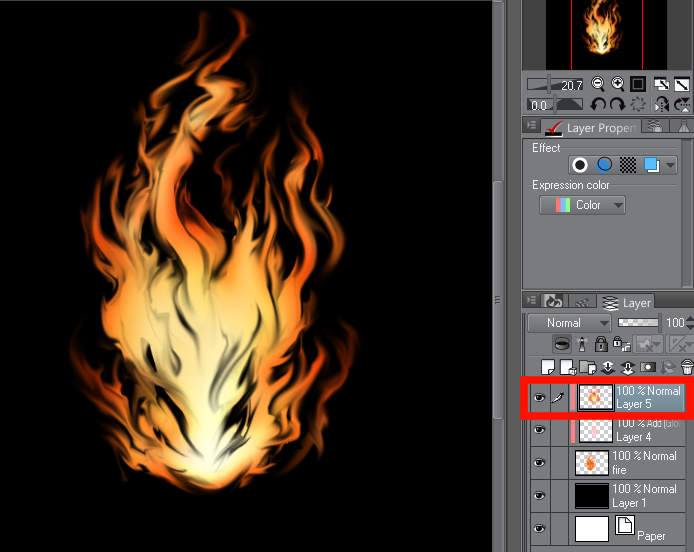Screen dimensions: 694x552
Task: Hide Layer 5 with its eye icon
Action: pos(539,397)
